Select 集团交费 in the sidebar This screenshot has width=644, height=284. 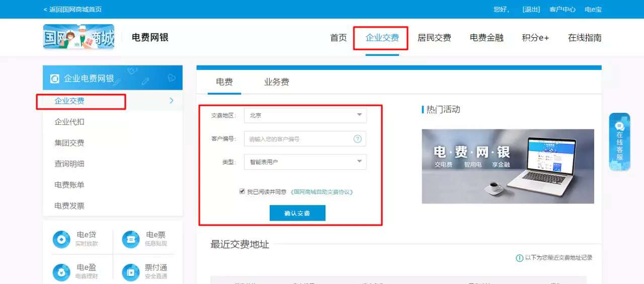pyautogui.click(x=69, y=143)
